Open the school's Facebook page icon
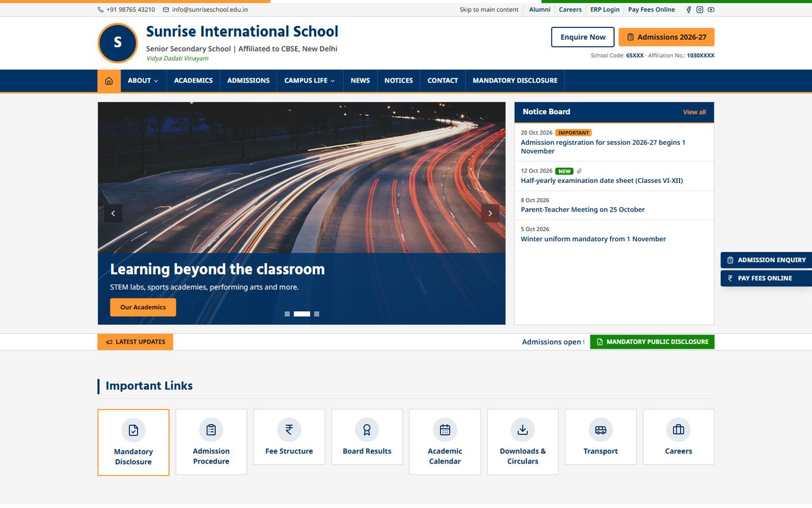This screenshot has height=508, width=812. point(689,10)
